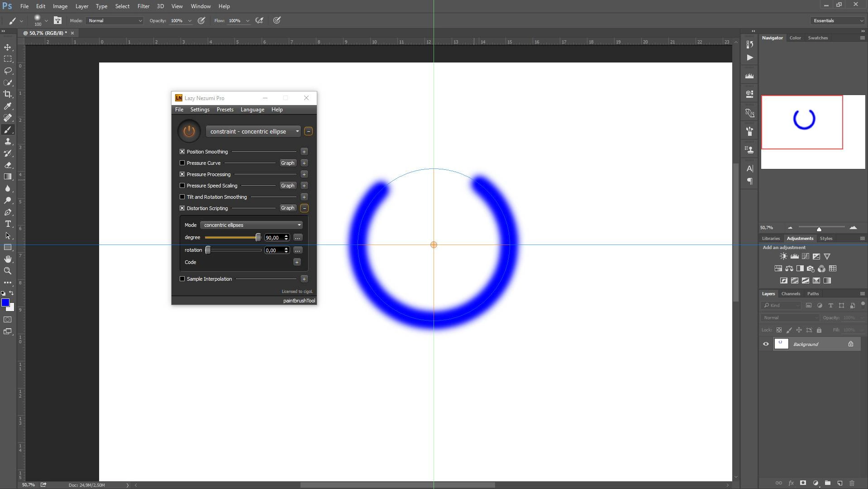Open the brush blending Mode Normal dropdown
868x489 pixels.
(x=115, y=20)
